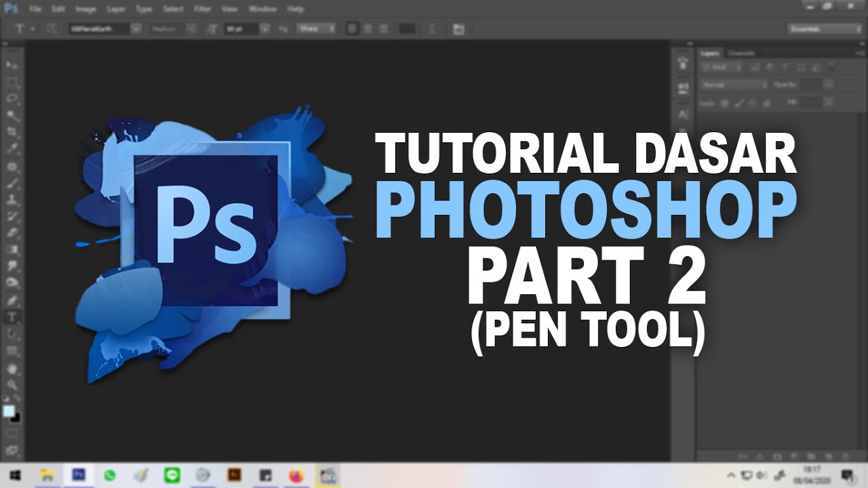The width and height of the screenshot is (868, 488).
Task: Turn layer filtering switch on or off
Action: coord(830,67)
